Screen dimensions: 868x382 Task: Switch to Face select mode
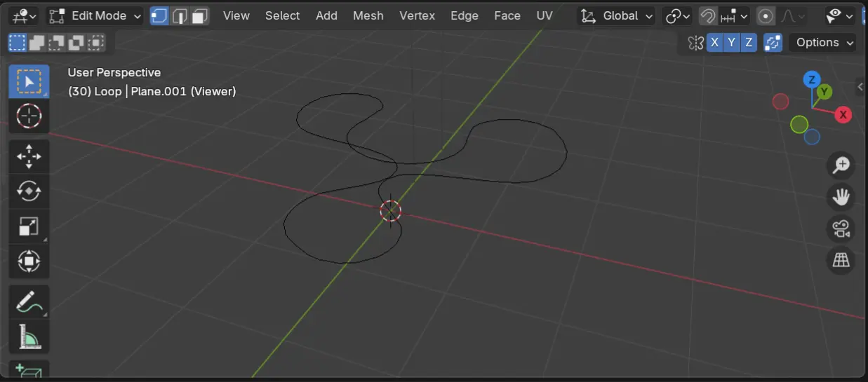click(200, 16)
